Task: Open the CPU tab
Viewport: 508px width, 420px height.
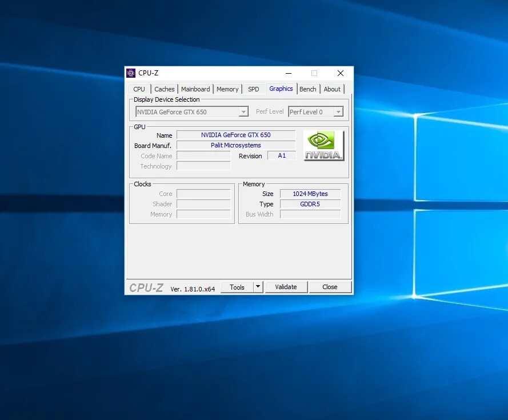Action: tap(139, 89)
